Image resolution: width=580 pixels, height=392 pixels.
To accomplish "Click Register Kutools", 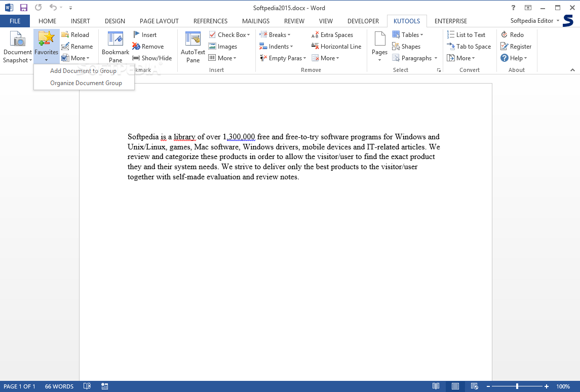I will (x=516, y=47).
